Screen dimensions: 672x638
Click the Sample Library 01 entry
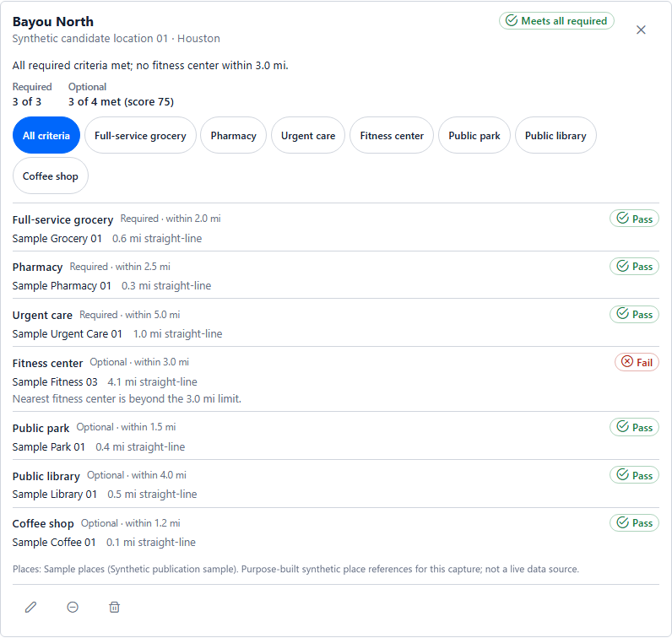coord(55,494)
